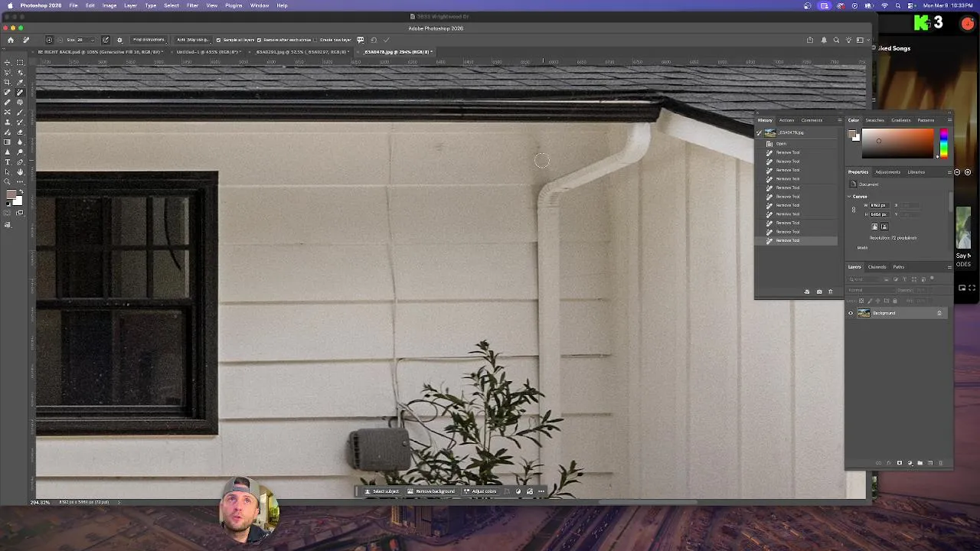Switch brush to subtract mode minus icon
Viewport: 980px width, 551px height.
coord(60,40)
